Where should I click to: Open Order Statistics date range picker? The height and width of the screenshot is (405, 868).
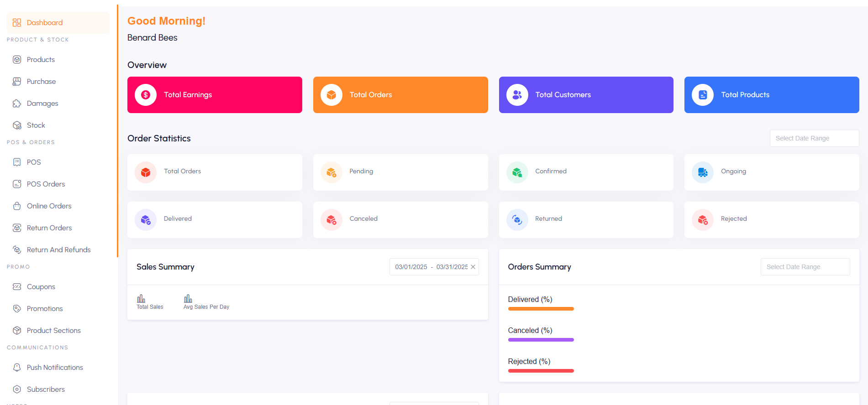(x=814, y=138)
